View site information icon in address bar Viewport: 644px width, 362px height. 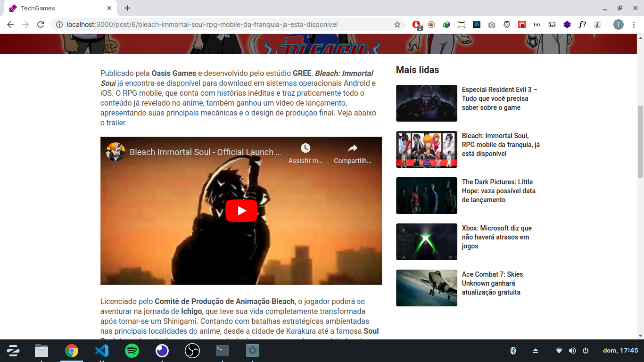pyautogui.click(x=59, y=25)
